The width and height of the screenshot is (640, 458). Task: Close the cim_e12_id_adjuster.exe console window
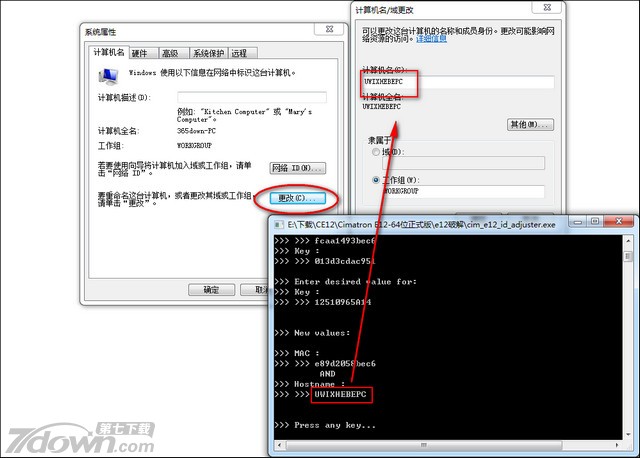click(619, 222)
